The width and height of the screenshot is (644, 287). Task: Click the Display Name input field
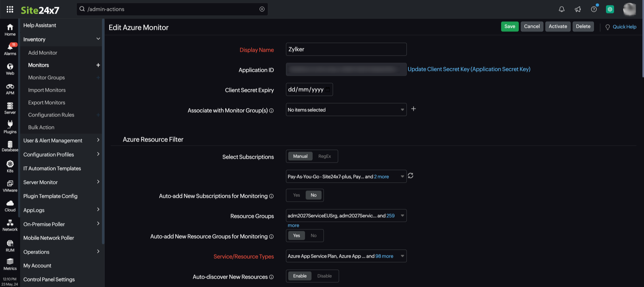[346, 49]
